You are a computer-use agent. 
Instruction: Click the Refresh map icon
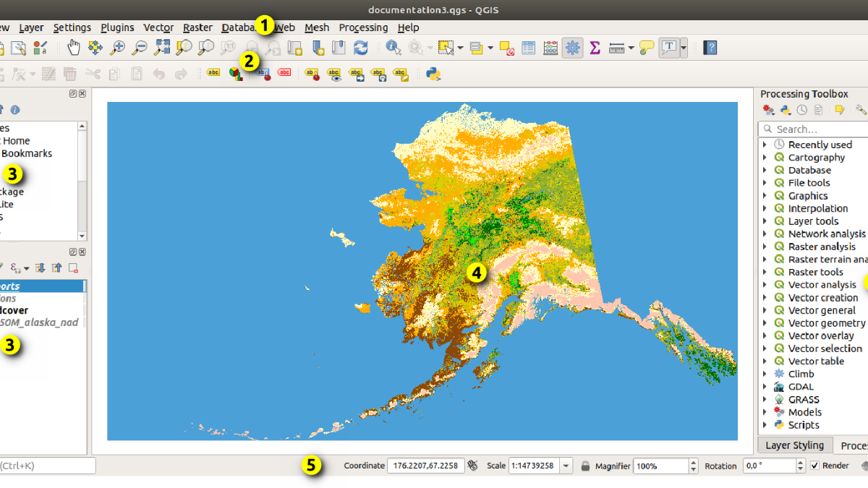click(x=360, y=48)
